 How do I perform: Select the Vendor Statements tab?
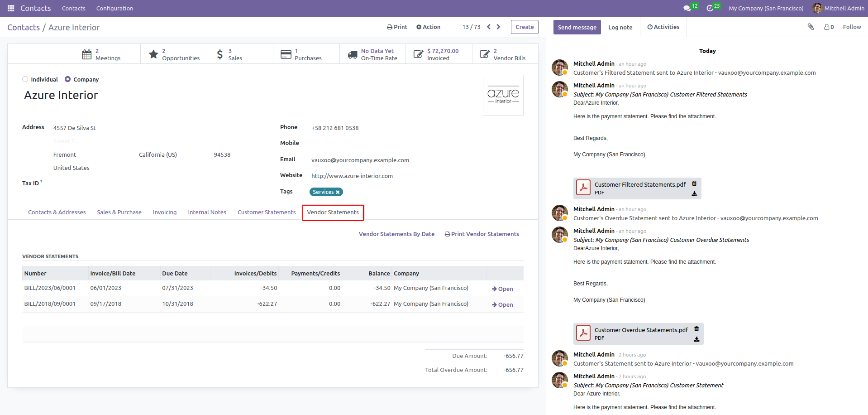333,212
